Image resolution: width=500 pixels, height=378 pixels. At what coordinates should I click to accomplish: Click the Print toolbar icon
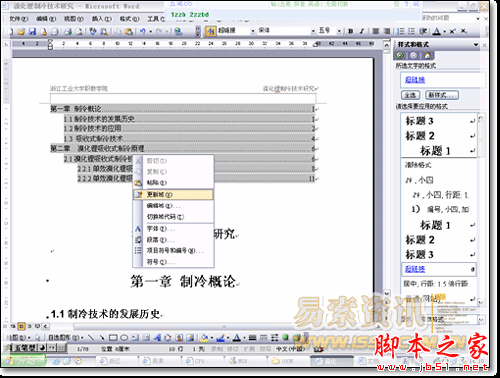[x=68, y=31]
